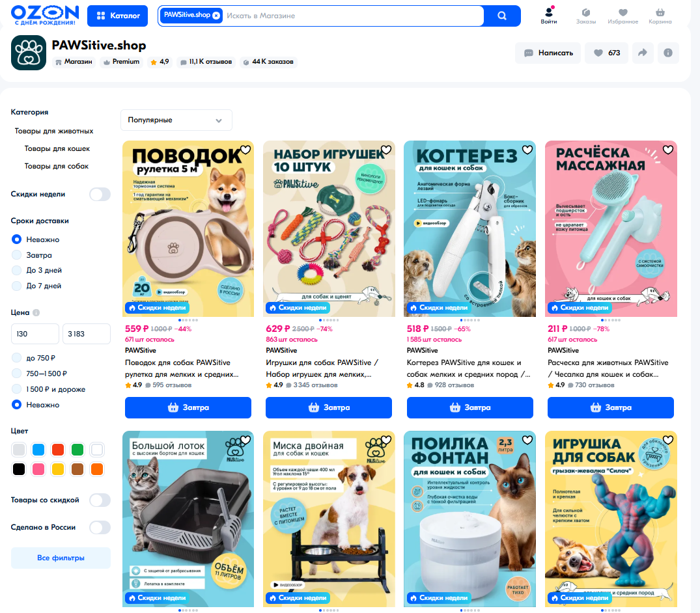This screenshot has height=613, width=700.
Task: Select Завтра delivery option
Action: click(x=32, y=255)
